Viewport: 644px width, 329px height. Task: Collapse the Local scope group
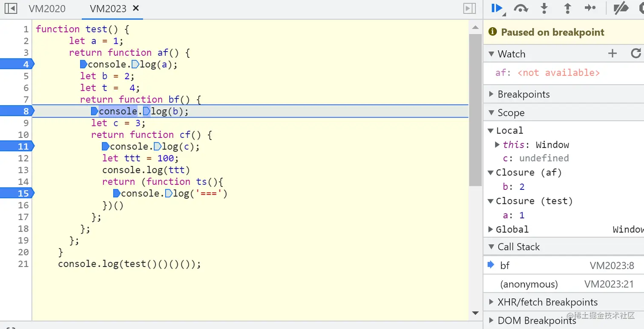(x=491, y=131)
